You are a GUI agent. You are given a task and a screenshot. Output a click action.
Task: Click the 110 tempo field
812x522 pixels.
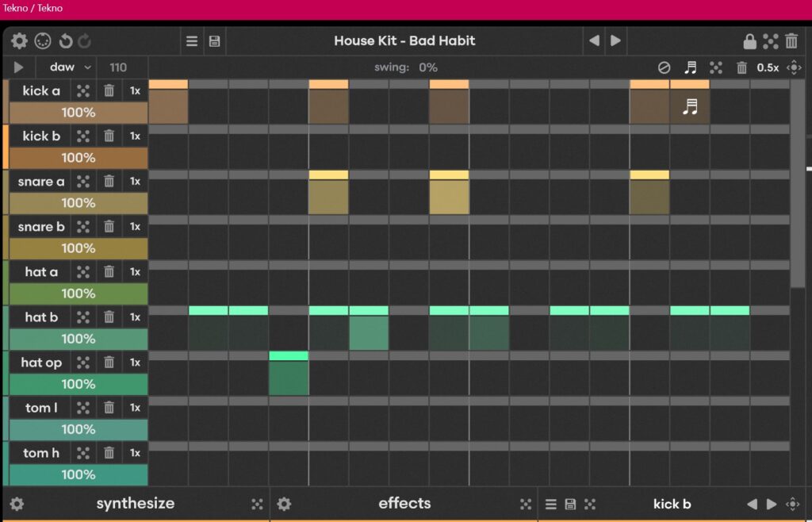click(x=118, y=67)
